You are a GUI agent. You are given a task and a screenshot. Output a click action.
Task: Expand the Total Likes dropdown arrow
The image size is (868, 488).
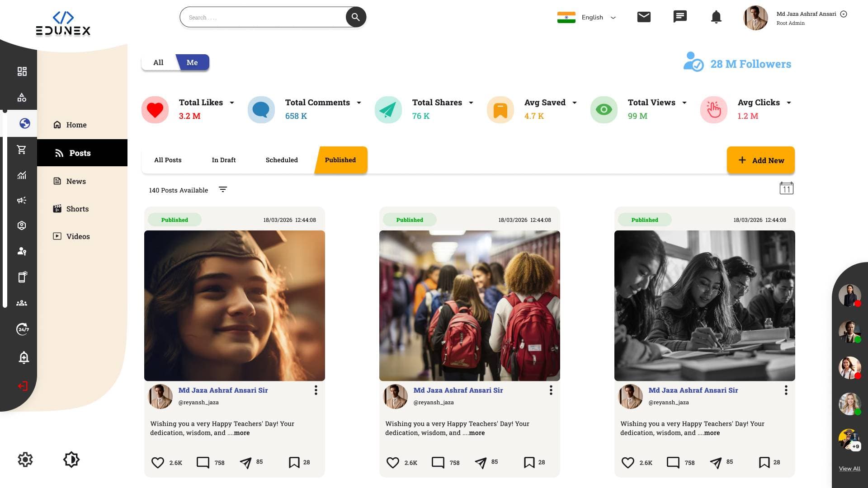(232, 103)
